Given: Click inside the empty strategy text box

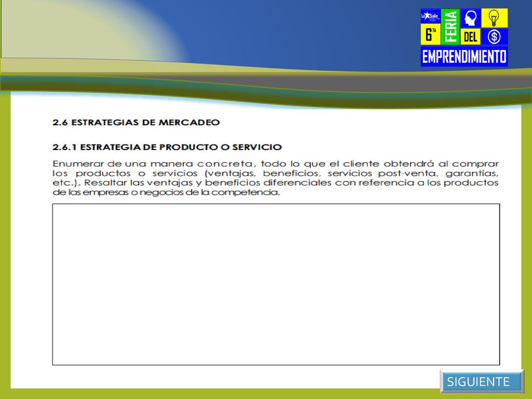Looking at the screenshot, I should 276,284.
